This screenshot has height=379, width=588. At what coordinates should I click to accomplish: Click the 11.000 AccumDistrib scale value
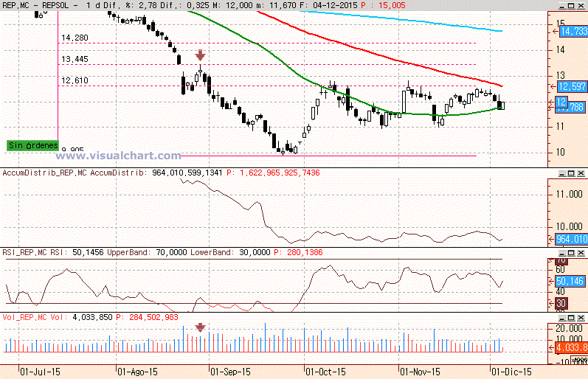coord(570,194)
